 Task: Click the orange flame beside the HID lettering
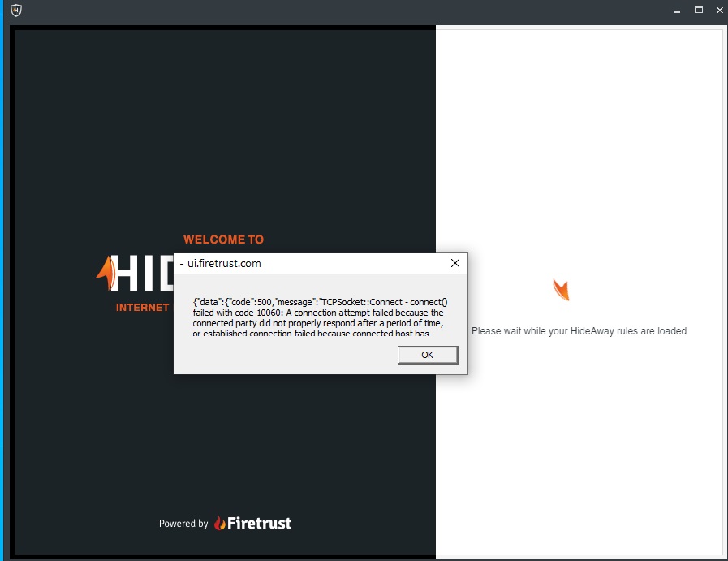pyautogui.click(x=107, y=273)
